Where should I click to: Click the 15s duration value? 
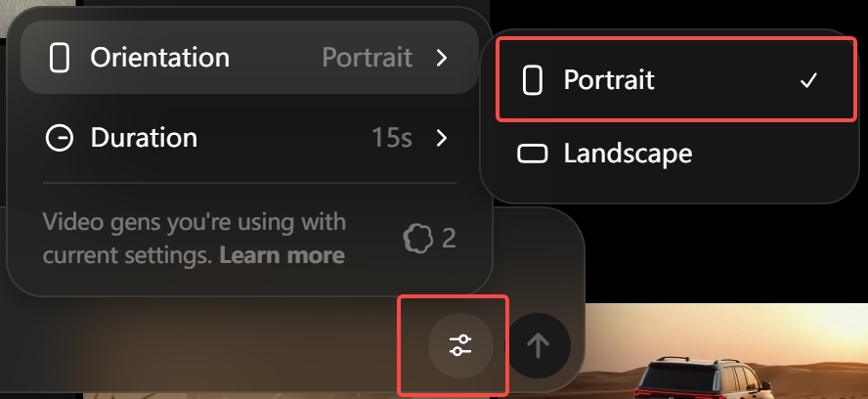coord(392,138)
